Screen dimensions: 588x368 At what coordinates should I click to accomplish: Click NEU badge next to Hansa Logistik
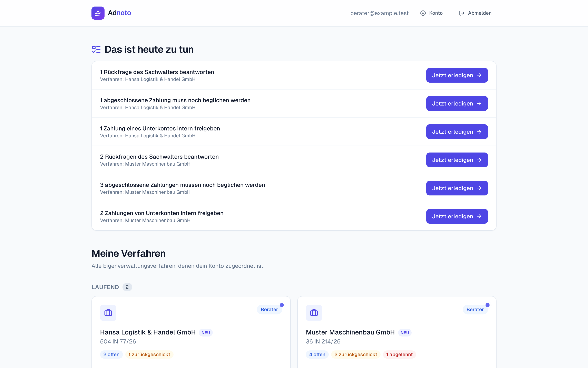point(206,333)
